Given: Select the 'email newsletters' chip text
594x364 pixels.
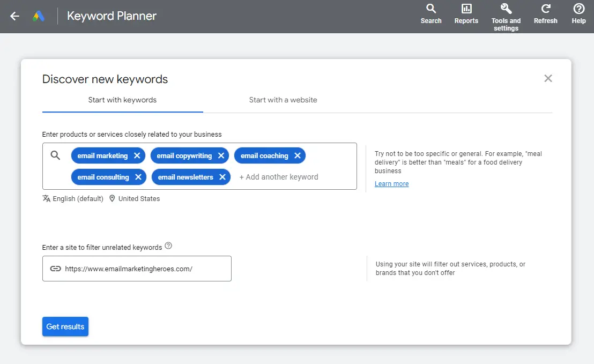Looking at the screenshot, I should (185, 177).
